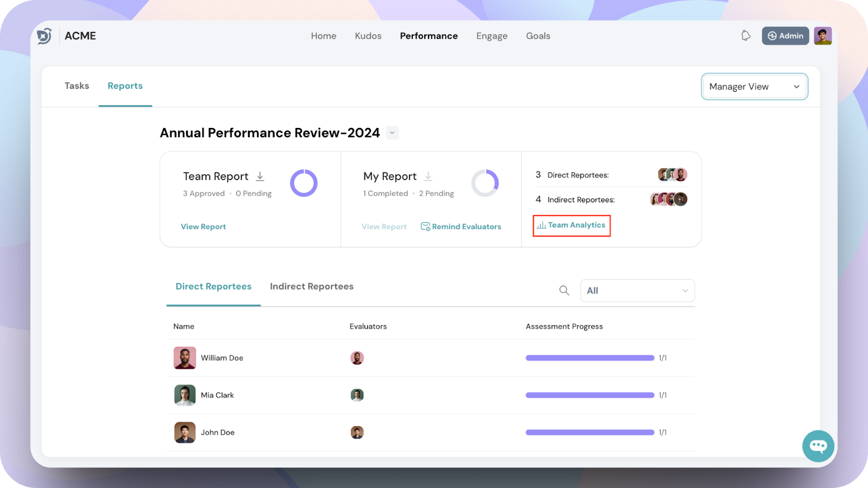Open View Report under Team Report
Viewport: 868px width, 488px height.
[x=203, y=227]
